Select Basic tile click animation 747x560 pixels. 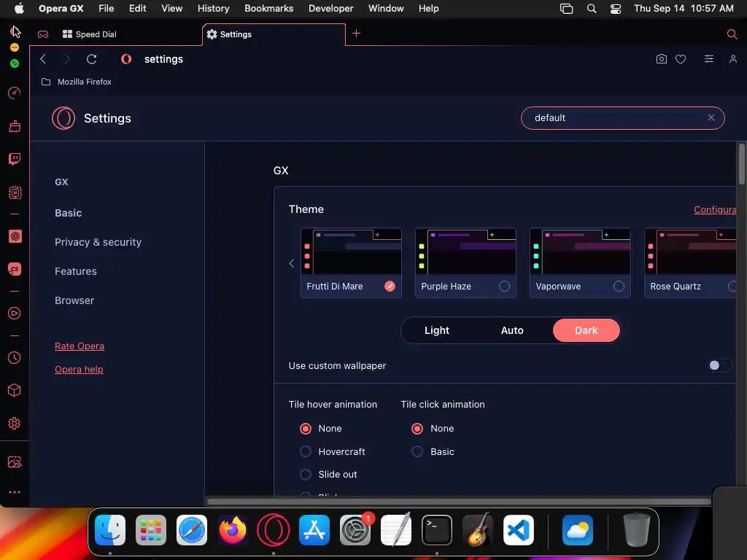tap(417, 451)
